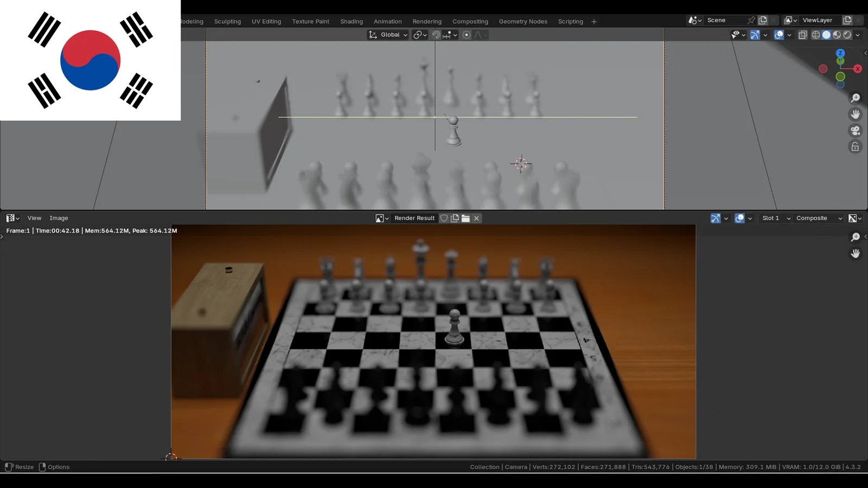Viewport: 868px width, 488px height.
Task: Toggle the camera view icon in viewport
Action: coord(855,131)
